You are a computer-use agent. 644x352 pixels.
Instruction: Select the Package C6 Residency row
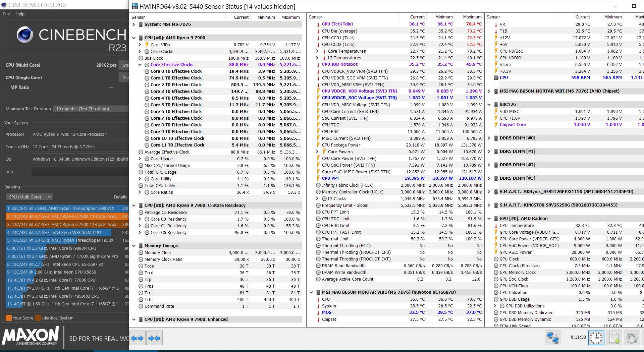[220, 213]
